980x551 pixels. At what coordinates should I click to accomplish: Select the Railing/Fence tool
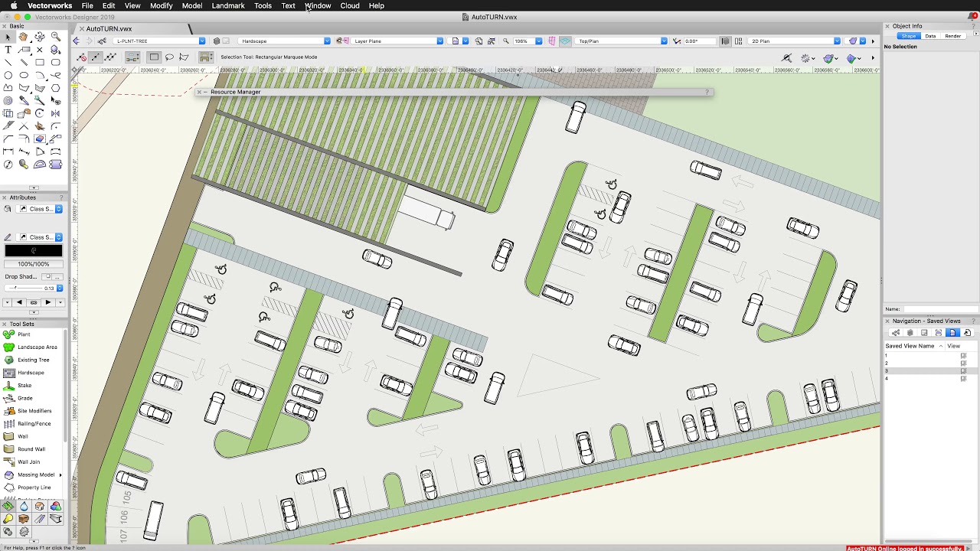[x=28, y=423]
